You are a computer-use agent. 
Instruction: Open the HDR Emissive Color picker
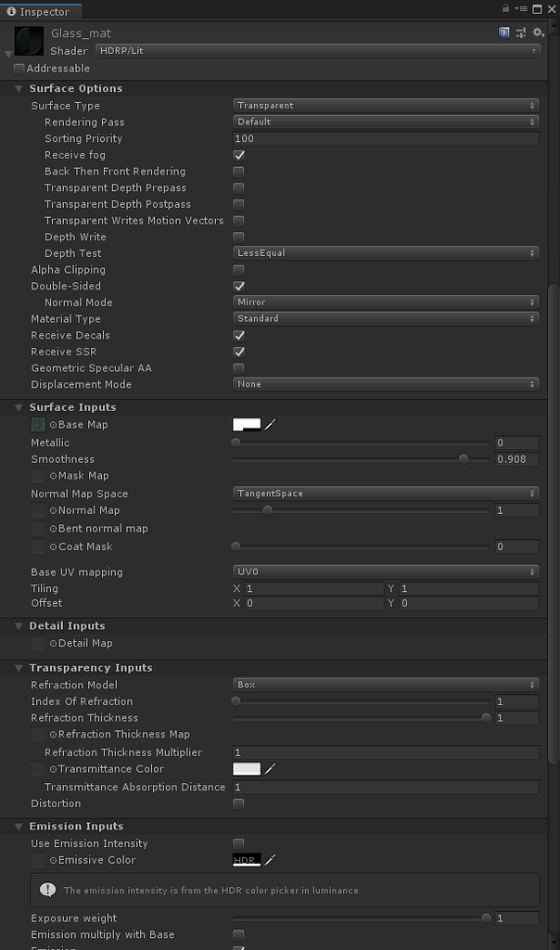[x=246, y=860]
